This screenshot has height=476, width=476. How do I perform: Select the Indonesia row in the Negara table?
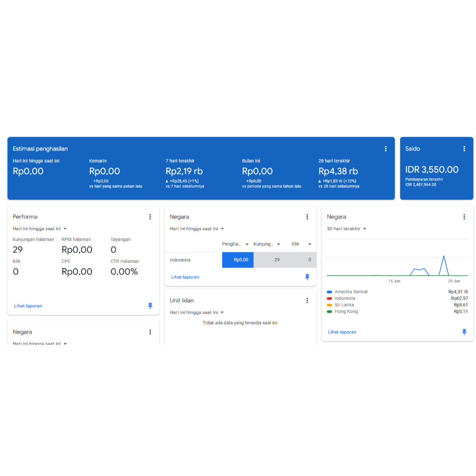180,260
